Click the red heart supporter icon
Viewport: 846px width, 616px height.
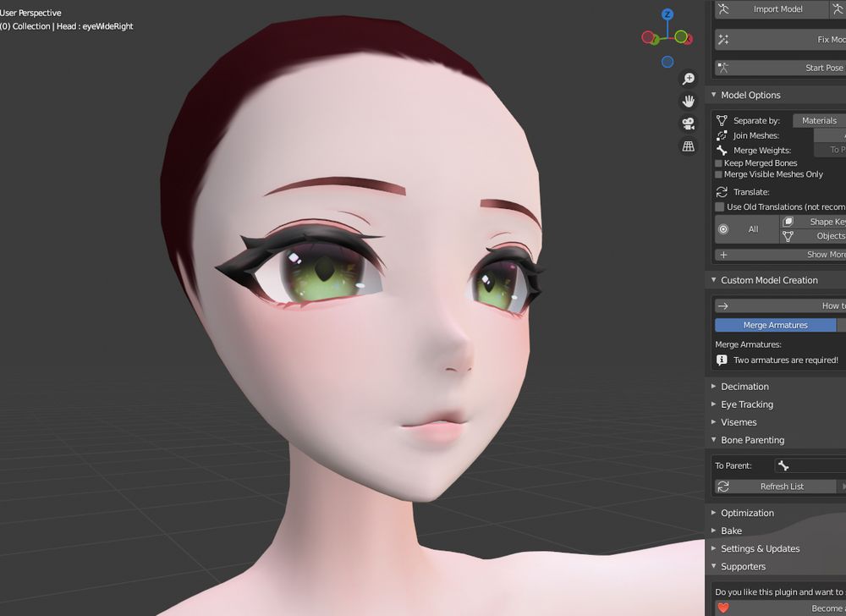(723, 608)
